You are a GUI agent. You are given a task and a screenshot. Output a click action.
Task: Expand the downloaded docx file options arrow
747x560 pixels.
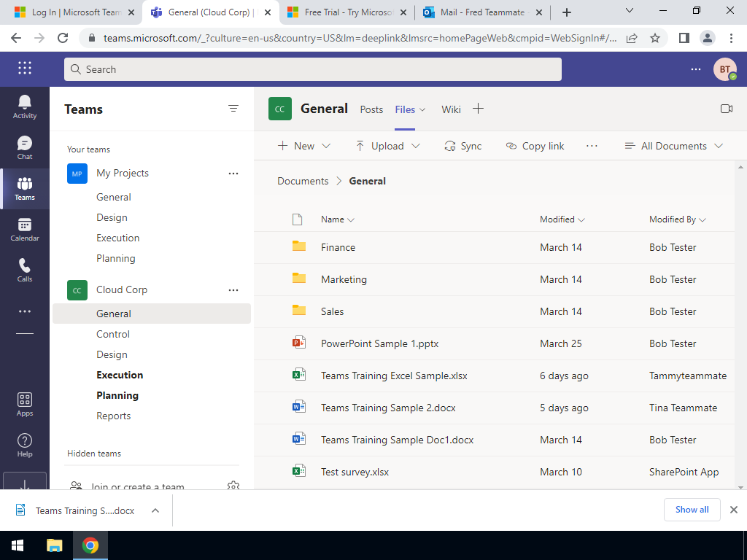[155, 510]
